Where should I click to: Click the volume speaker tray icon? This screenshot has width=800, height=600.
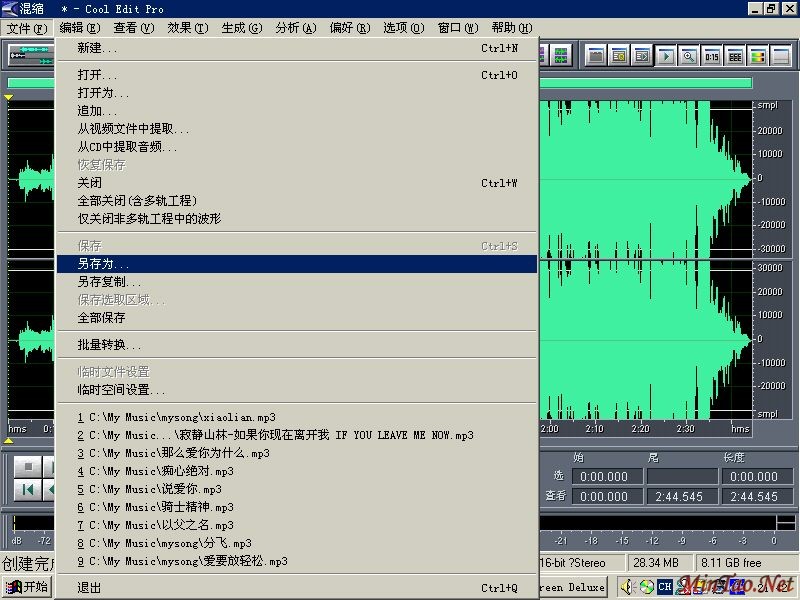[628, 587]
